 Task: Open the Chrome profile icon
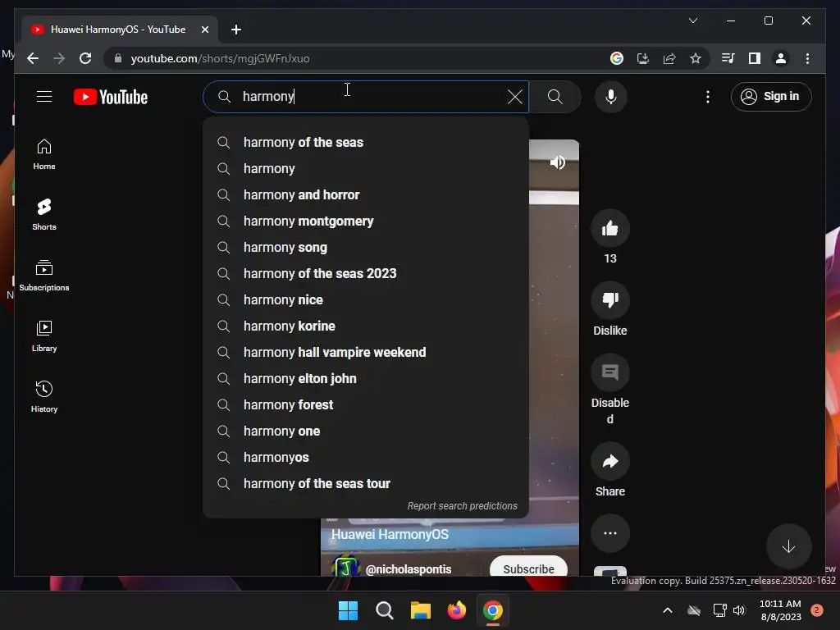pyautogui.click(x=781, y=58)
